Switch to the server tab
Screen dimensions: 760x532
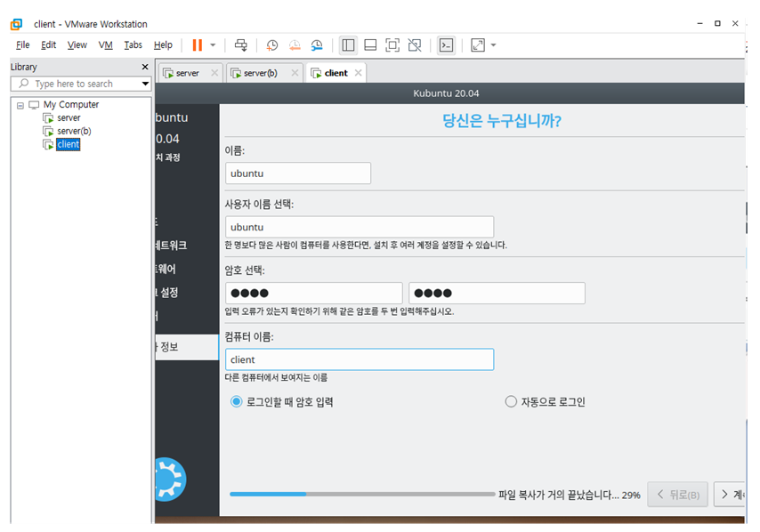click(187, 73)
